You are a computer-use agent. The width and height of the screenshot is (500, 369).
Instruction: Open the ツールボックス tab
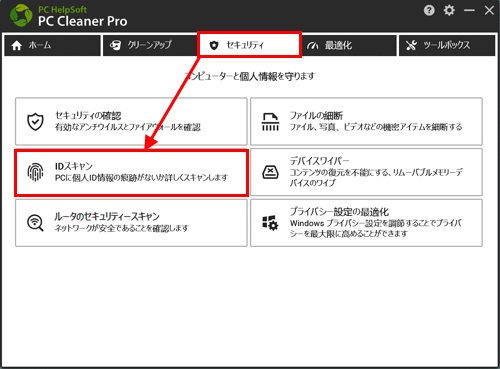pyautogui.click(x=447, y=45)
